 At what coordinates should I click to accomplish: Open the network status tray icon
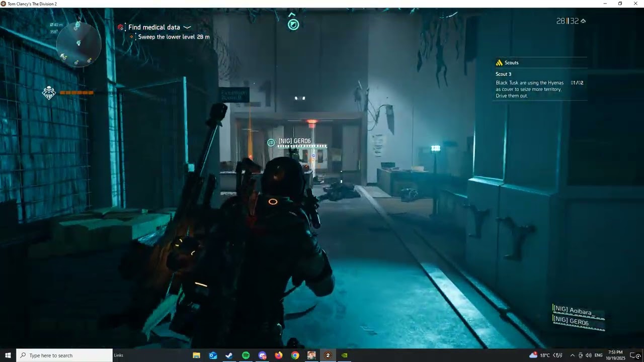581,355
